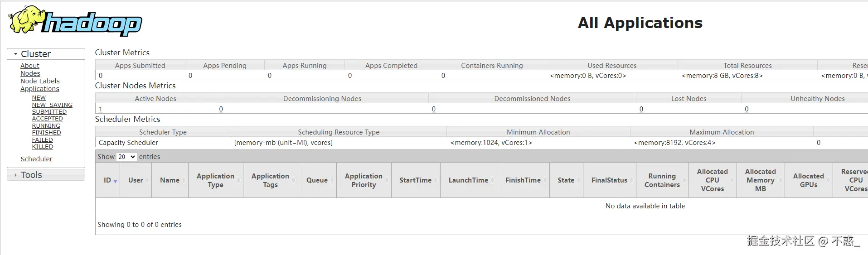Open the Node Labels link
The width and height of the screenshot is (868, 255).
point(40,81)
